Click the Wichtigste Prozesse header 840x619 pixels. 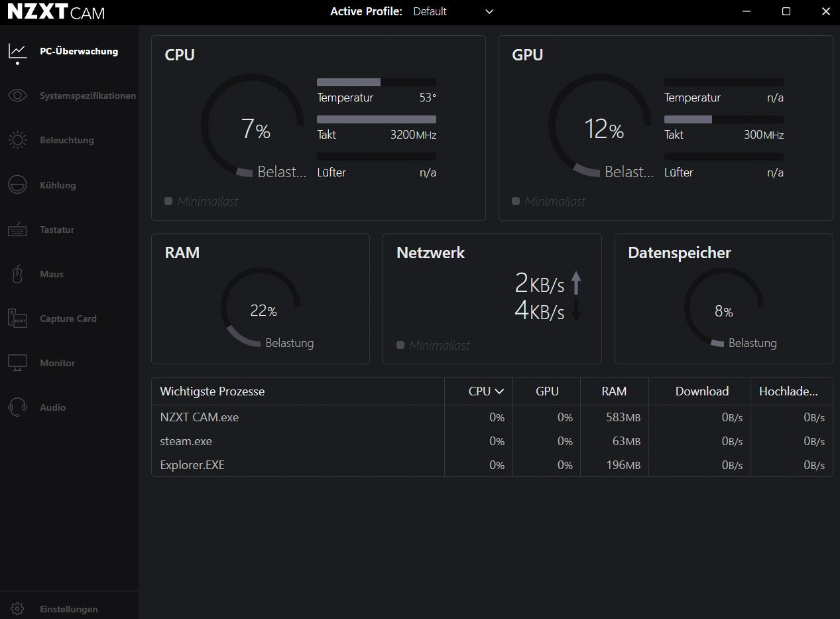[212, 391]
